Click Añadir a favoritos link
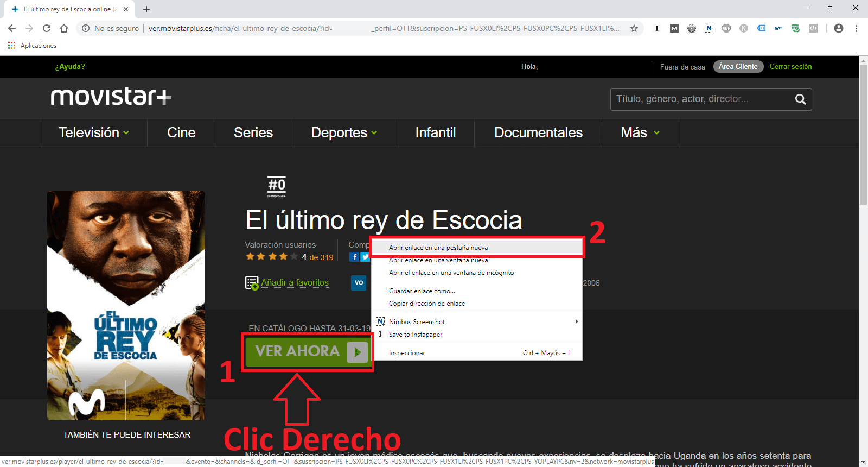This screenshot has width=868, height=467. [x=295, y=283]
